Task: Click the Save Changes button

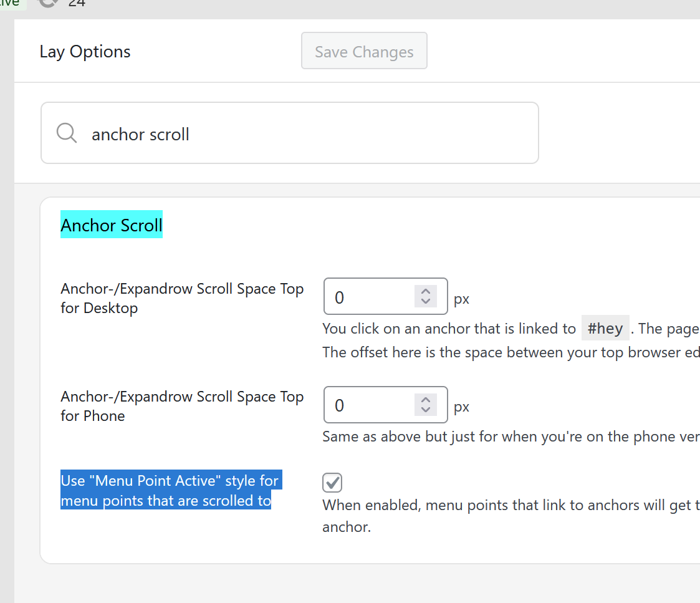Action: (x=364, y=51)
